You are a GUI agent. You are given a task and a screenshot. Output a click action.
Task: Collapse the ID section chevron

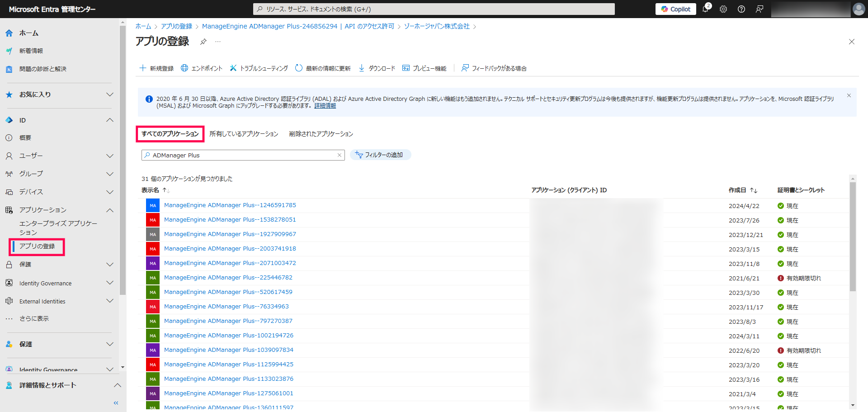click(109, 120)
